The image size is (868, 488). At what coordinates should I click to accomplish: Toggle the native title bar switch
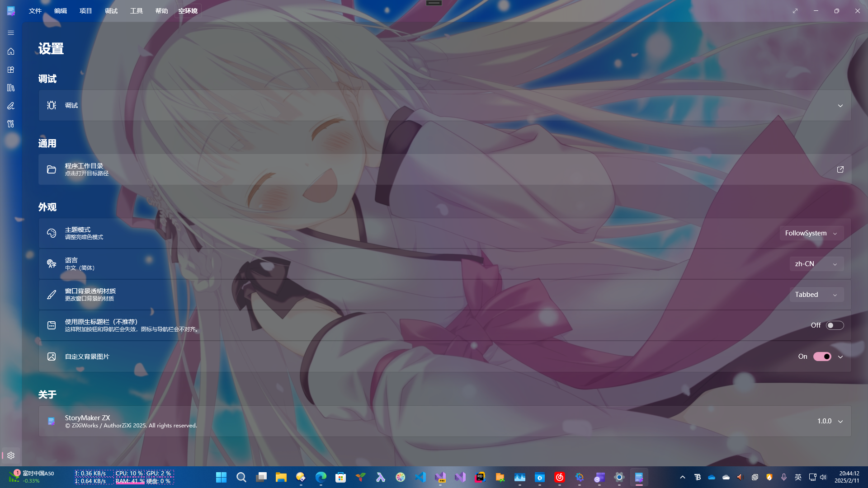[x=835, y=325]
